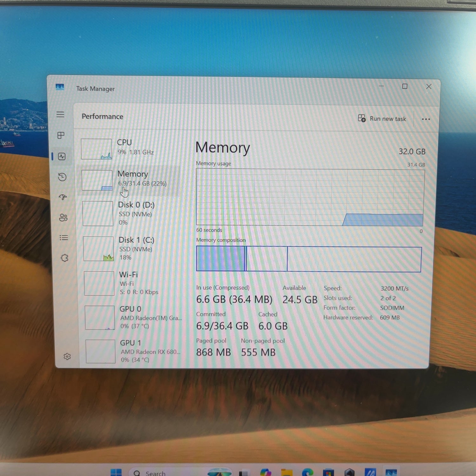The width and height of the screenshot is (476, 476).
Task: Open Task View from the taskbar
Action: coord(243,473)
